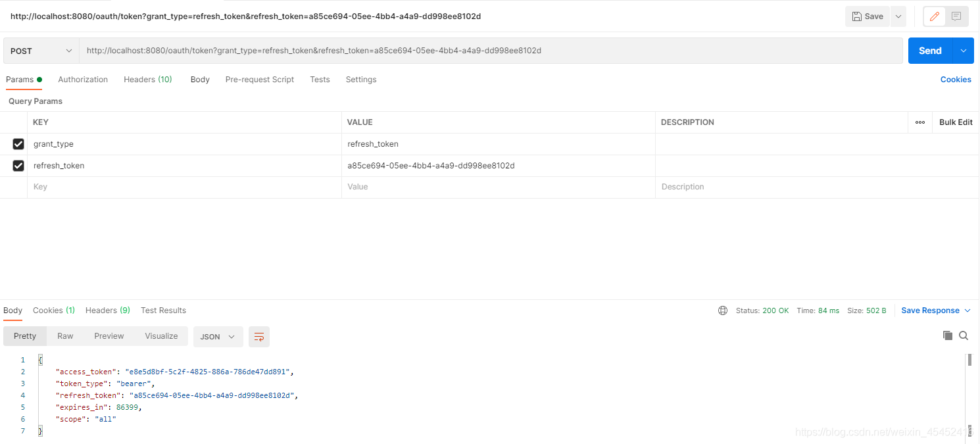Expand the Send button dropdown arrow
The height and width of the screenshot is (444, 980).
[x=964, y=51]
